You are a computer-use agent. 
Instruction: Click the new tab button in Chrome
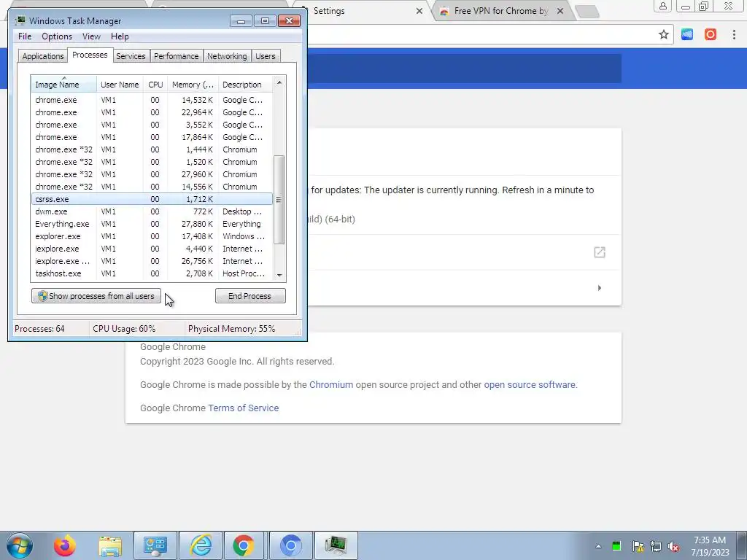[x=587, y=12]
